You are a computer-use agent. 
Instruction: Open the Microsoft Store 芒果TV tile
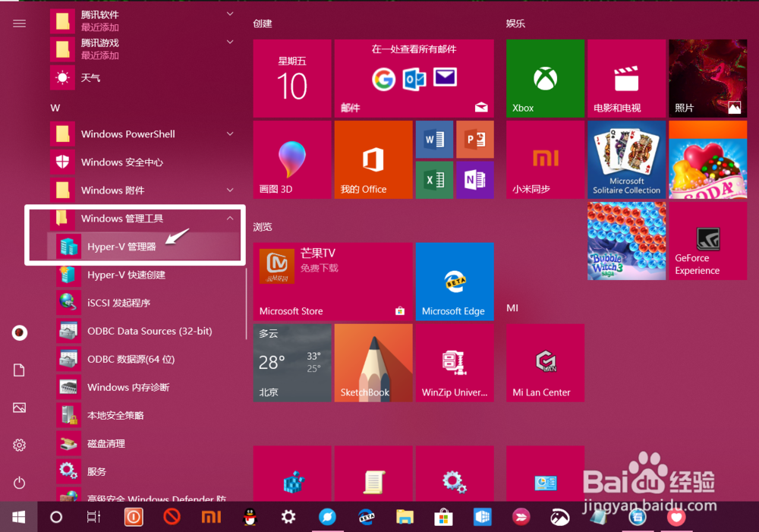point(333,282)
